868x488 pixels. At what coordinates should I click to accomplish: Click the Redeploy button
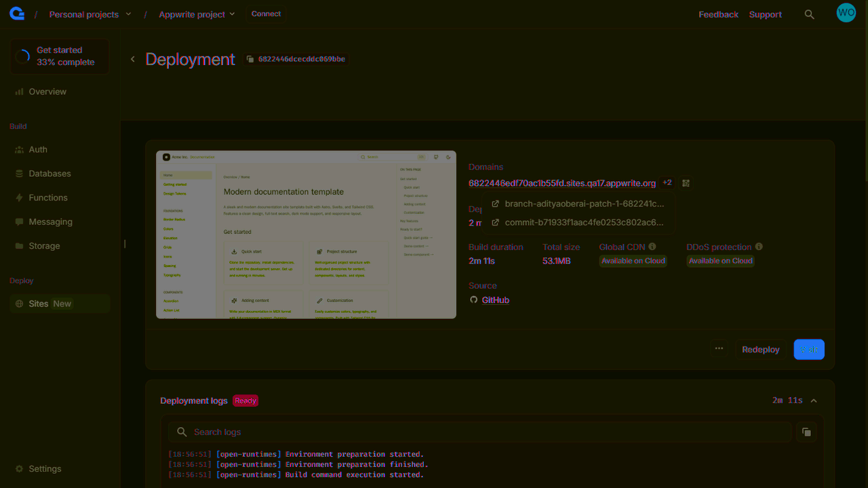[x=760, y=349]
